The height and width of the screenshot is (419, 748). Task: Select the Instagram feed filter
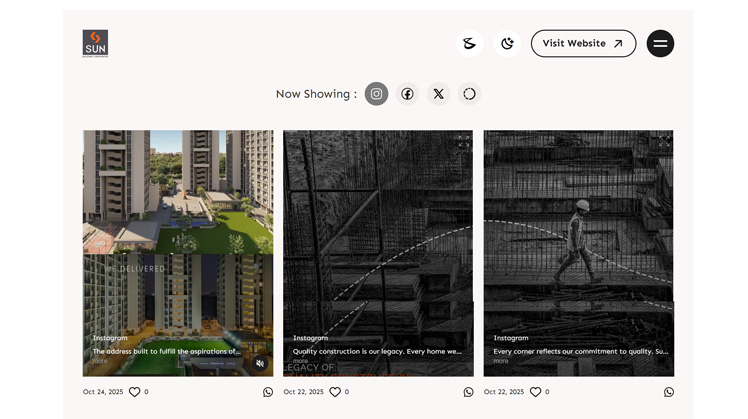pyautogui.click(x=376, y=94)
